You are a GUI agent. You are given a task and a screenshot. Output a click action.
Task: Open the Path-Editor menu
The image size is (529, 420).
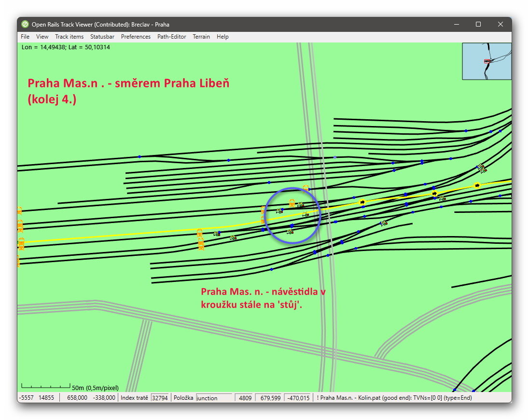[x=171, y=37]
